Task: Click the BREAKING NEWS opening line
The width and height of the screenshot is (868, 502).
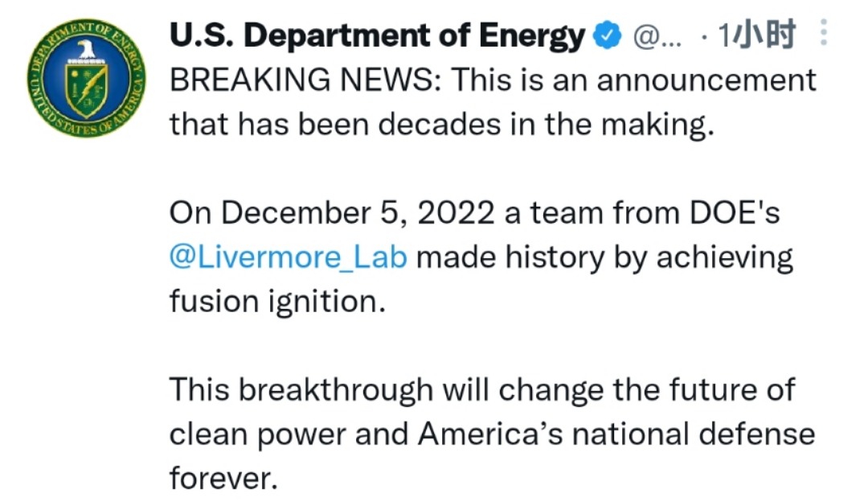Action: (x=493, y=80)
